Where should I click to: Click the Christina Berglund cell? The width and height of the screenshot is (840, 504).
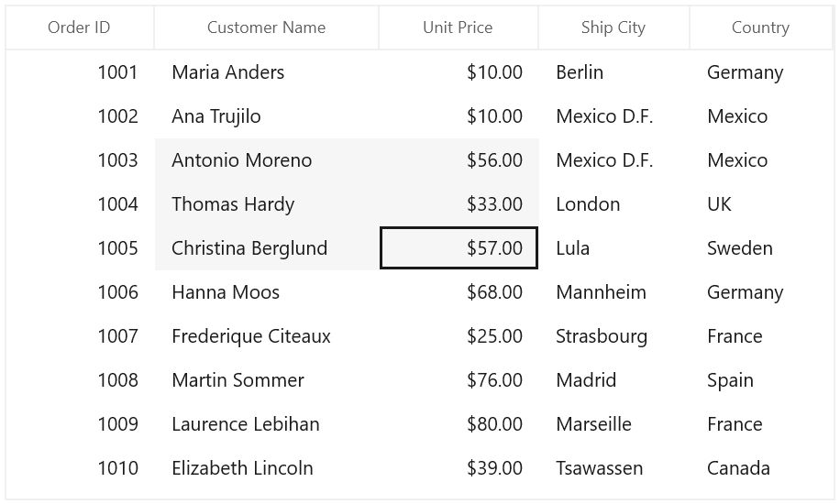(267, 248)
